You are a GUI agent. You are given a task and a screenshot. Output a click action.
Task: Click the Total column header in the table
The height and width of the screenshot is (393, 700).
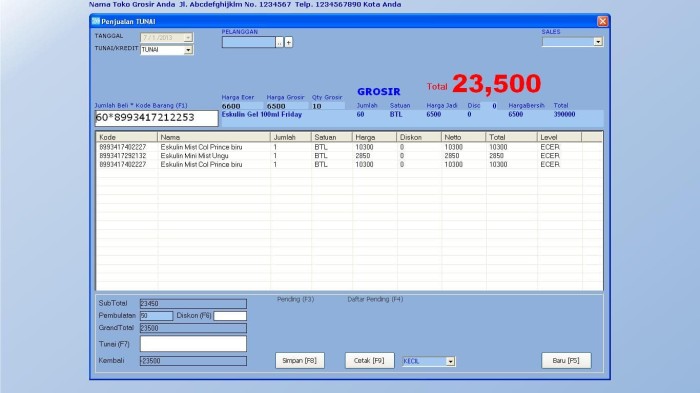click(x=512, y=137)
